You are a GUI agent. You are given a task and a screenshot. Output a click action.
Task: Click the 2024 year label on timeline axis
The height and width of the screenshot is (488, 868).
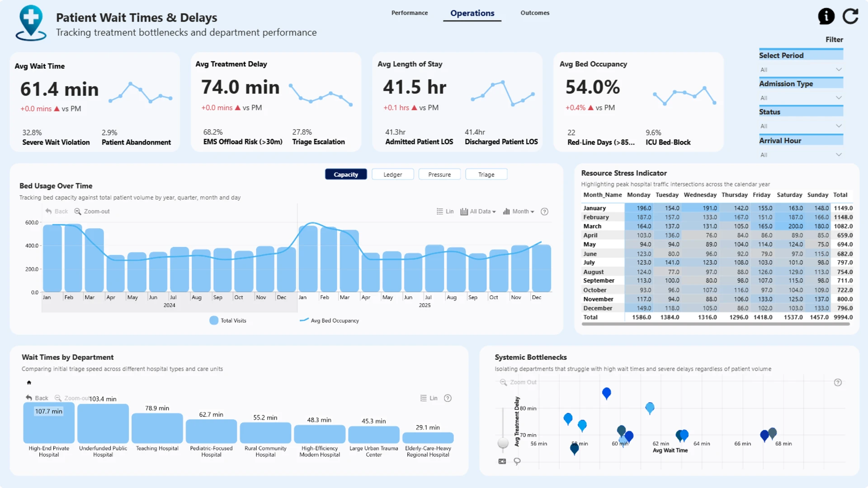169,305
